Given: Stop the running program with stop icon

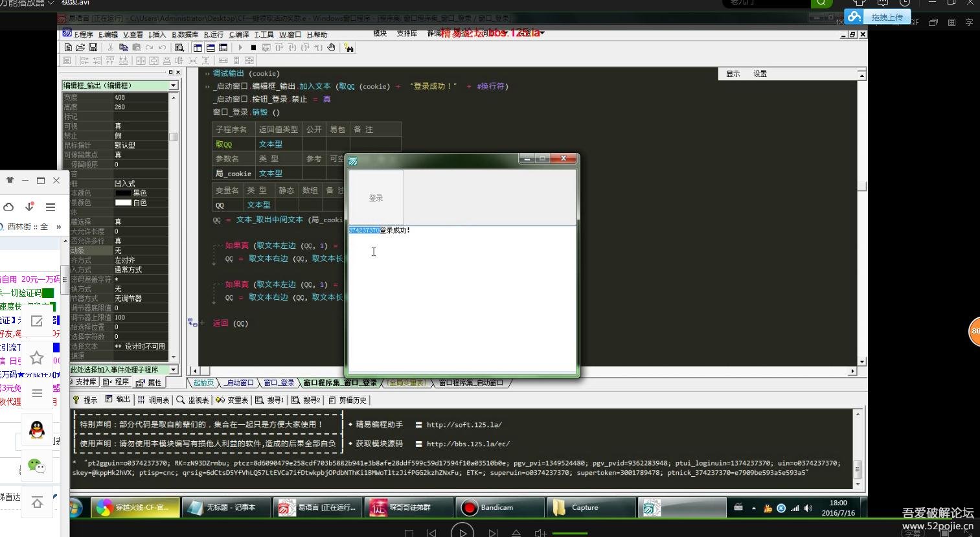Looking at the screenshot, I should (x=253, y=47).
